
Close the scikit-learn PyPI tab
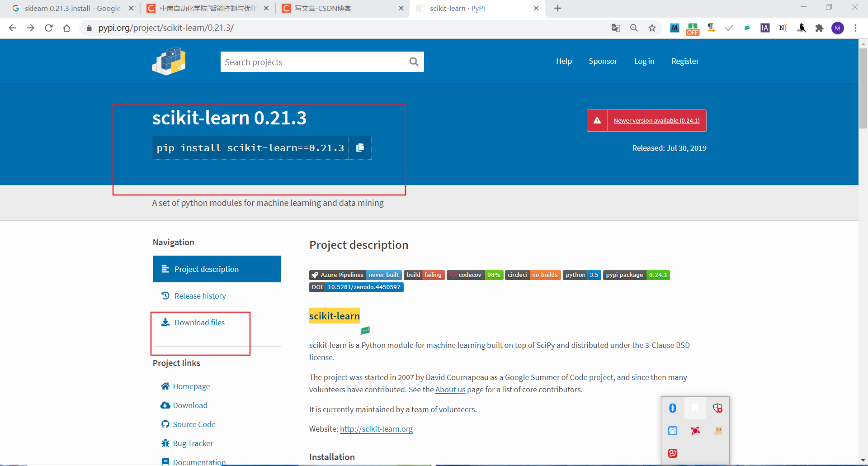click(x=536, y=8)
